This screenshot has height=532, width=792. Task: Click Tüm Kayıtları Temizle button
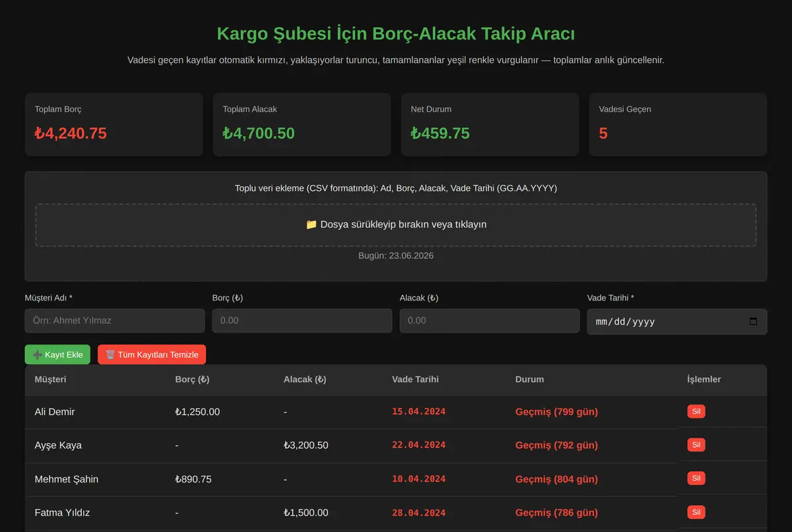tap(152, 354)
